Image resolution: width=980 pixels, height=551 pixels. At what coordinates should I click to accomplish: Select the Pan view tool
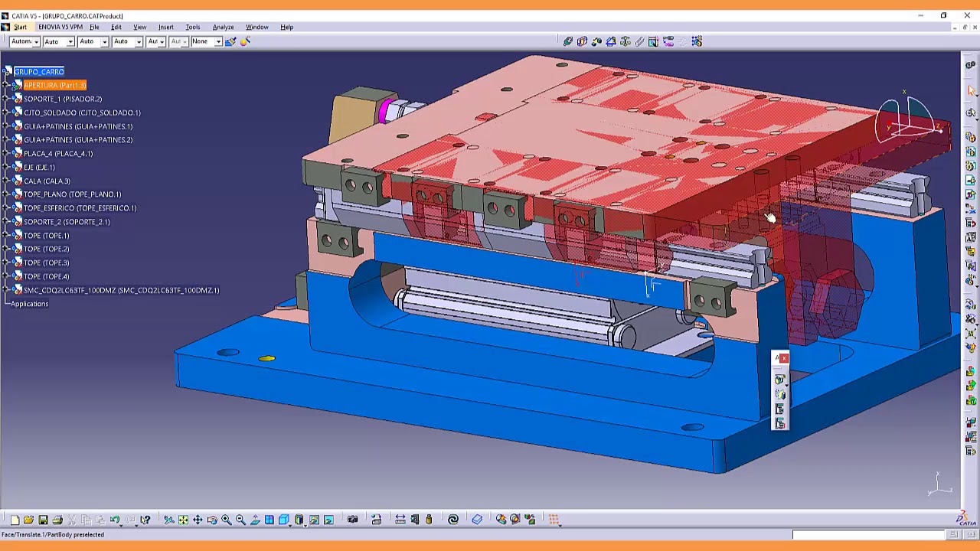(198, 520)
